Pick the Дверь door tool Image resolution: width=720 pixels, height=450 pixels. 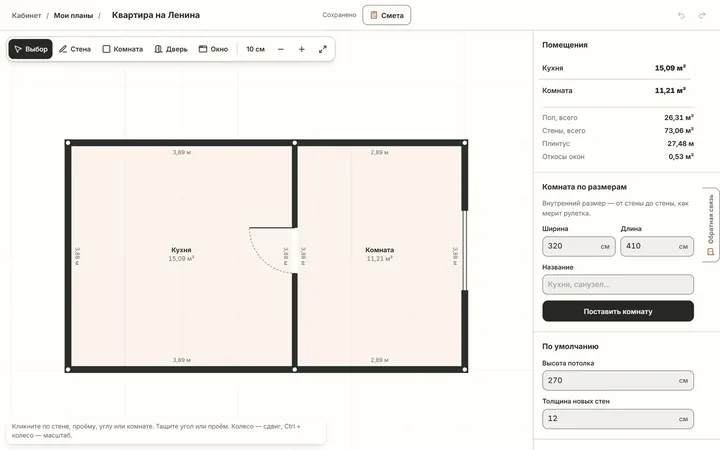171,49
